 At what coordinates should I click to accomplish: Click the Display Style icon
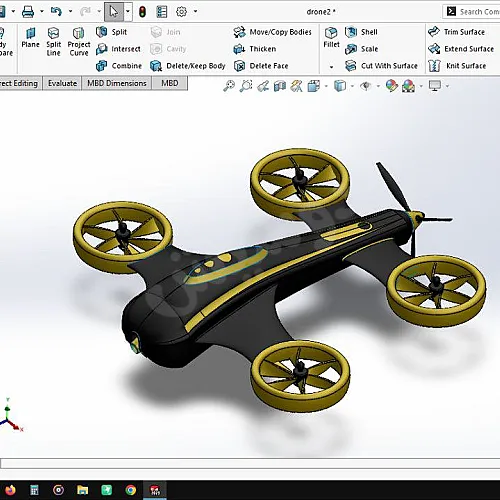coord(340,86)
